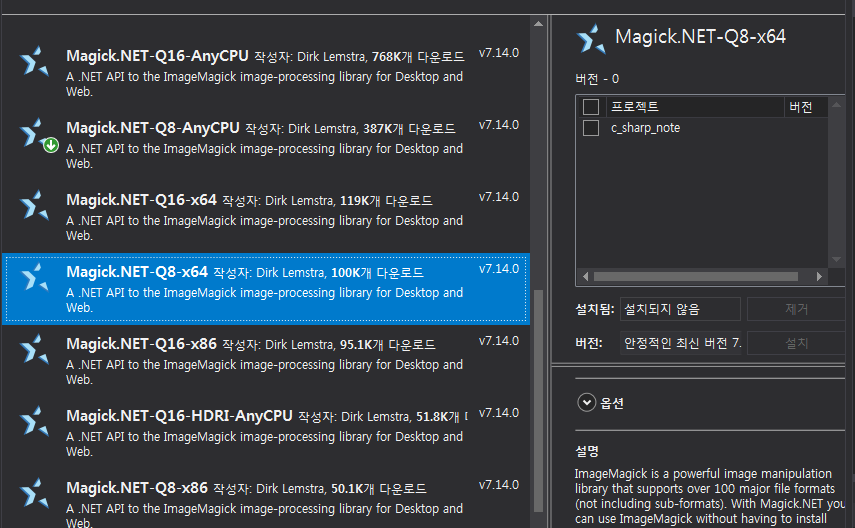Click the 768K개 다운로드 download count
Screen dimensions: 855x528
click(x=418, y=57)
